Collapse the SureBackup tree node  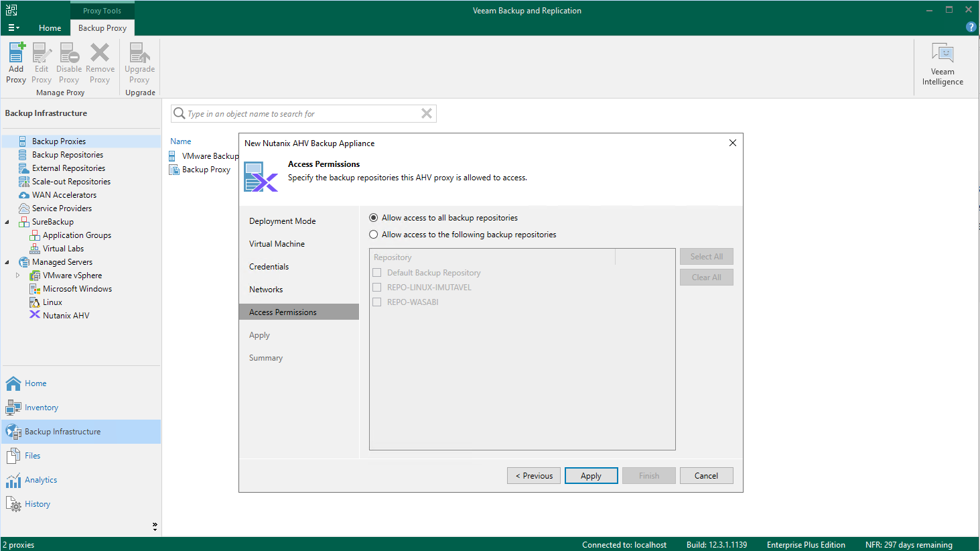[7, 222]
